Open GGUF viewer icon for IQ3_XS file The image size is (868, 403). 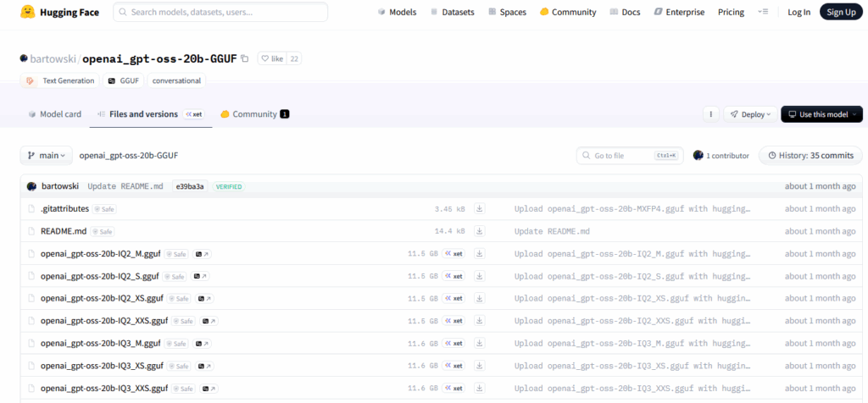pos(205,366)
